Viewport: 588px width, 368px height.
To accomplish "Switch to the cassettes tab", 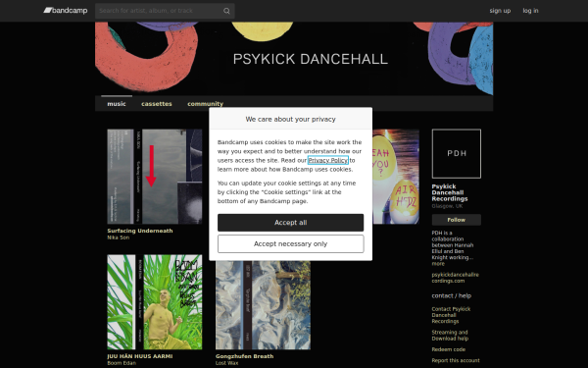I will click(x=157, y=104).
